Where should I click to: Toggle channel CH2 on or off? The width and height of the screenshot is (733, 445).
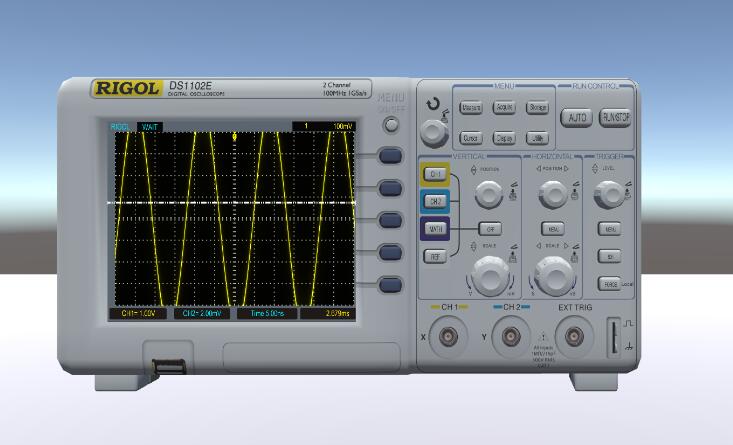435,201
